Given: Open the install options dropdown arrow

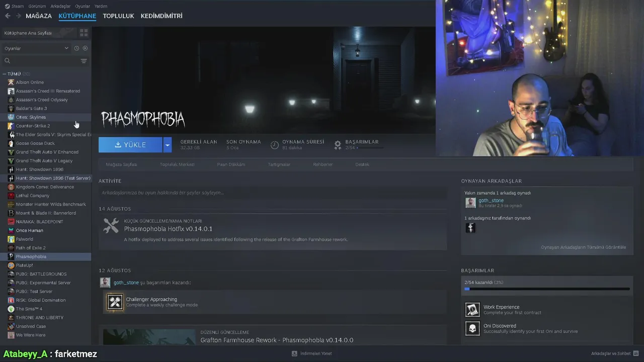Looking at the screenshot, I should [168, 145].
